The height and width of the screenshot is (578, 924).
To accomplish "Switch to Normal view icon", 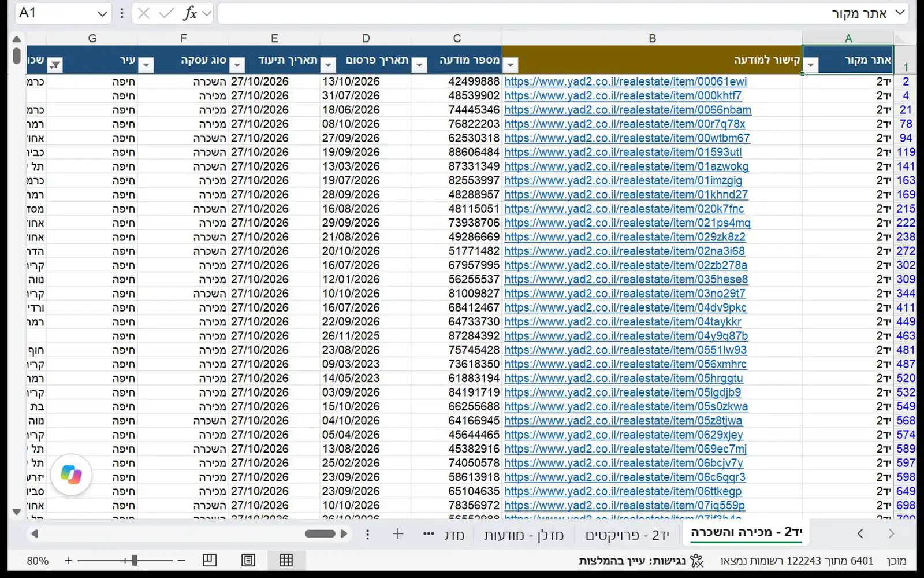I will tap(286, 560).
